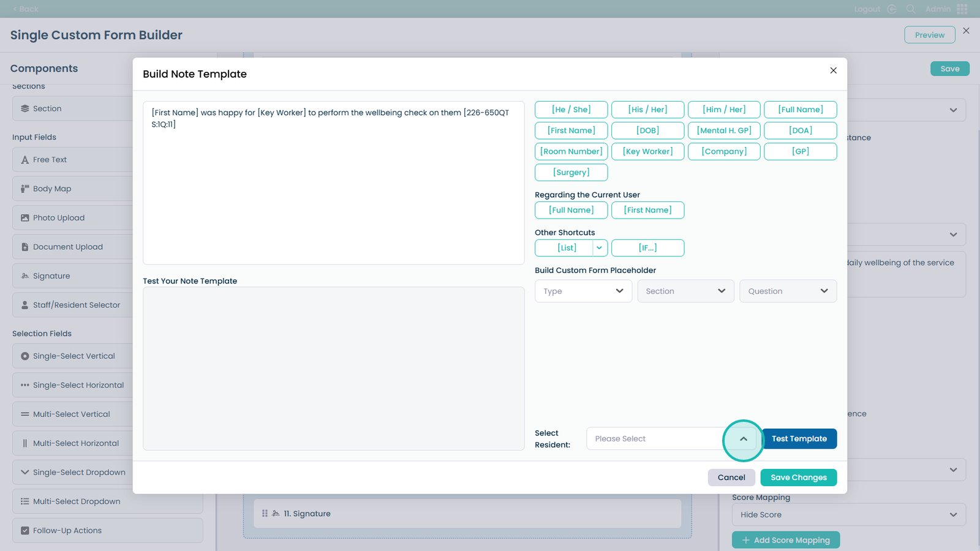Select the Staff/Resident Selector component
The height and width of the screenshot is (551, 980).
click(x=107, y=305)
